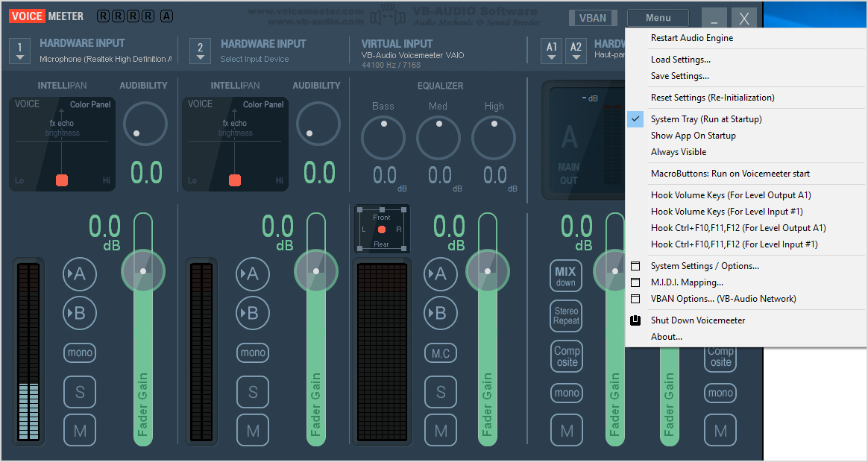Click MIX down mode button
868x462 pixels.
(x=566, y=275)
